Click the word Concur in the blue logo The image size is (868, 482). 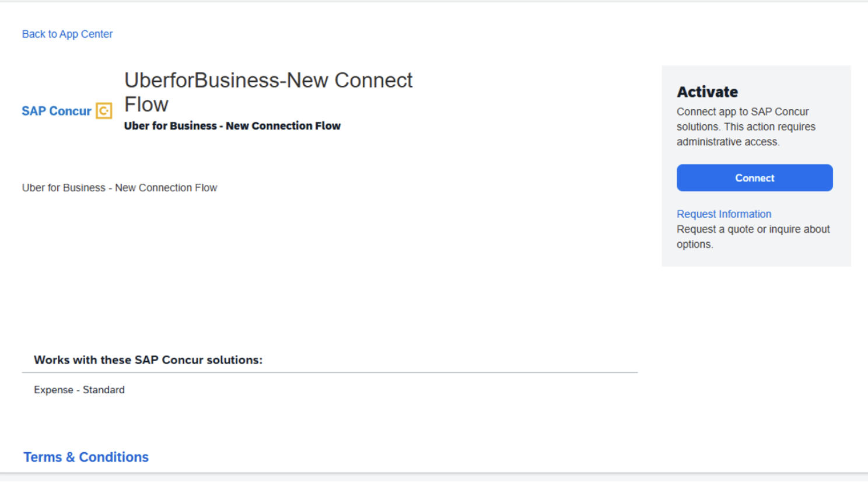(x=70, y=111)
